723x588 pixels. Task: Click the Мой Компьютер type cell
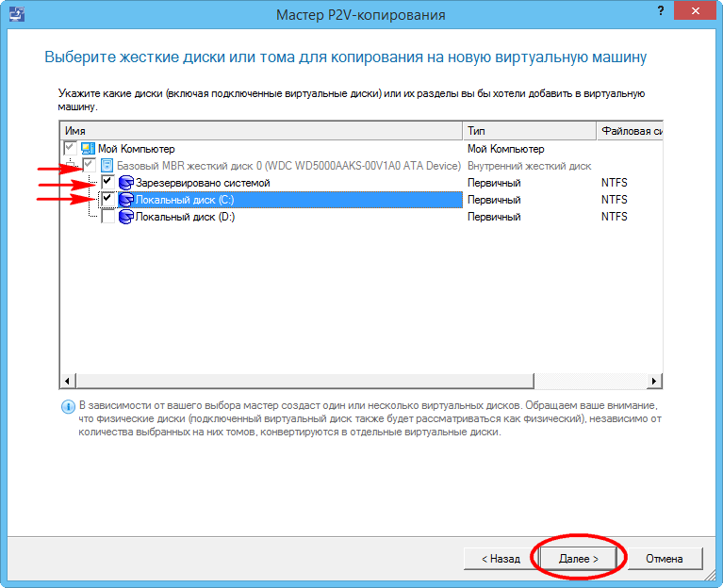[506, 149]
